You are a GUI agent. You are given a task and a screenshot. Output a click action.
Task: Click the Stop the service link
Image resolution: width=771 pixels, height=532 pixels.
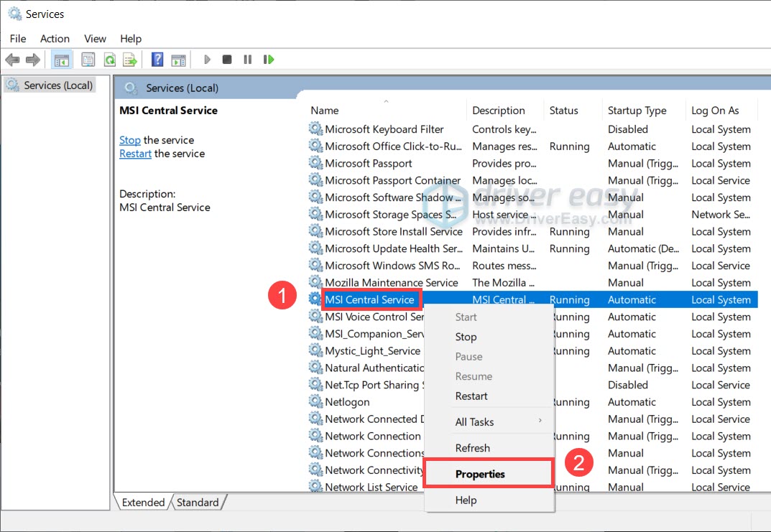point(130,140)
